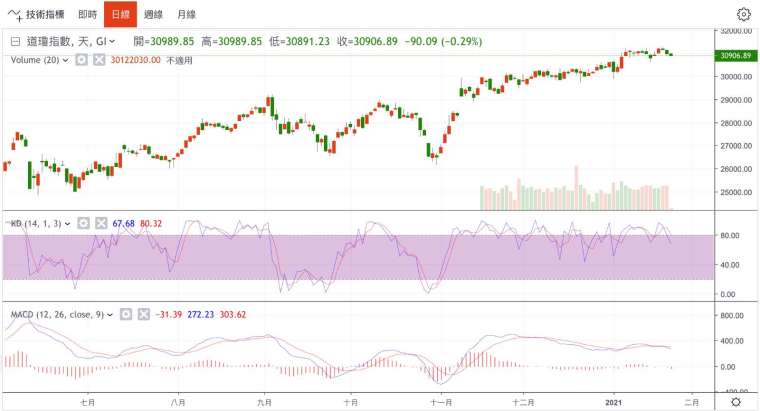760x411 pixels.
Task: Click the 2021 time axis label
Action: coord(614,402)
